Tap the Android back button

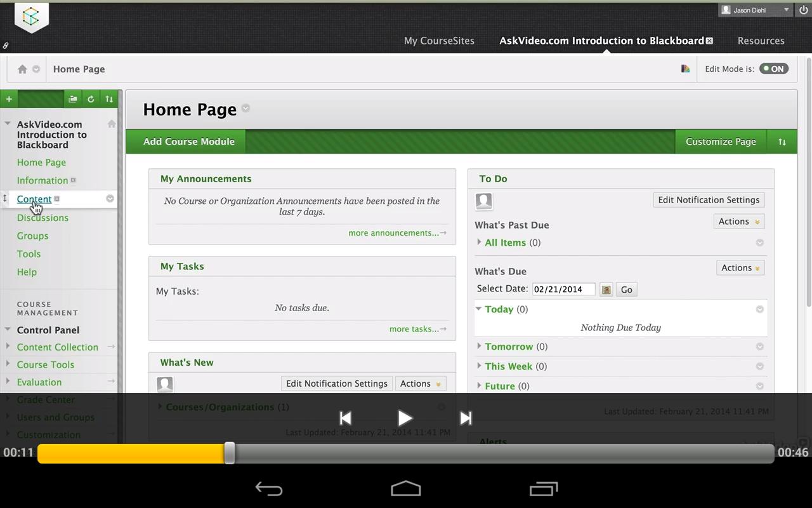tap(269, 489)
